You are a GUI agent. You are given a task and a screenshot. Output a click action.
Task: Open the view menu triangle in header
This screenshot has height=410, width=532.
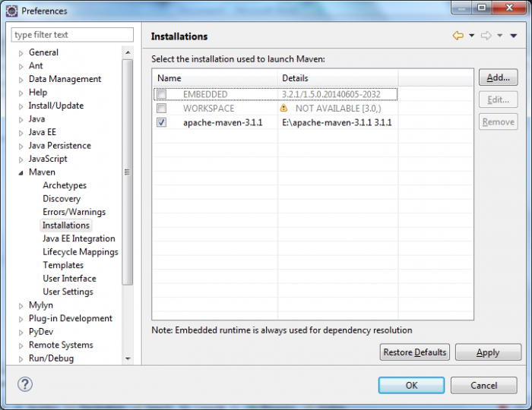click(x=514, y=36)
